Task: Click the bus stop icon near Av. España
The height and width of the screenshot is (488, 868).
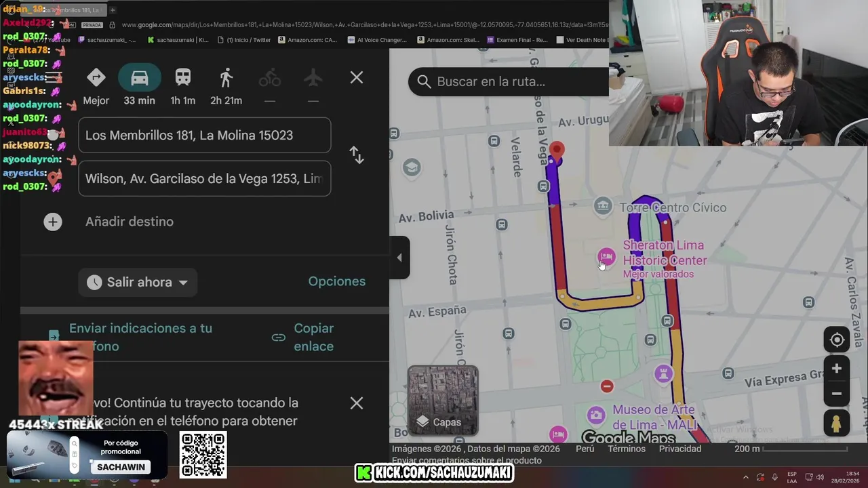Action: (x=509, y=333)
